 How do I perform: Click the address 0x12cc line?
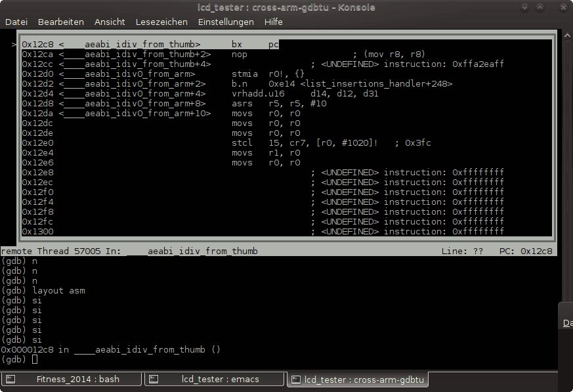(263, 64)
